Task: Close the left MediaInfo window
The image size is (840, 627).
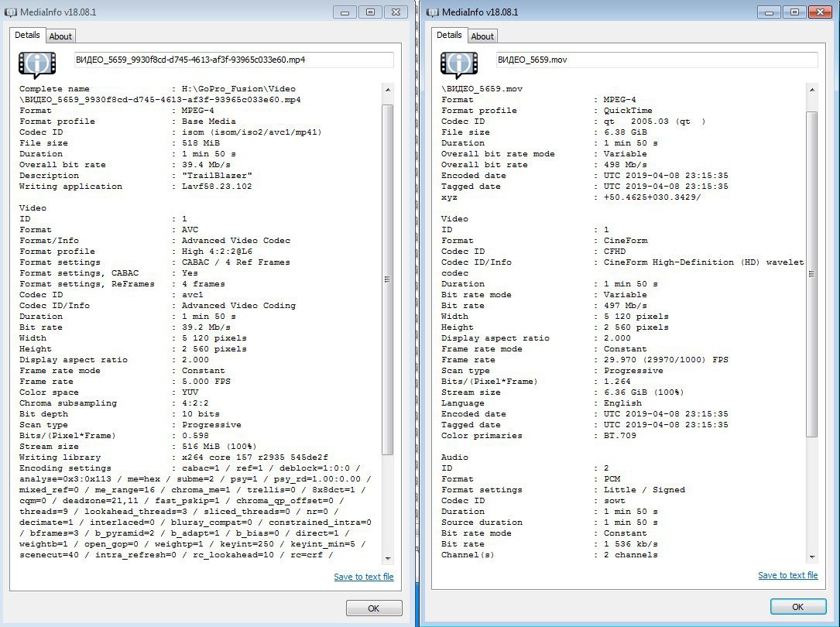Action: coord(396,12)
